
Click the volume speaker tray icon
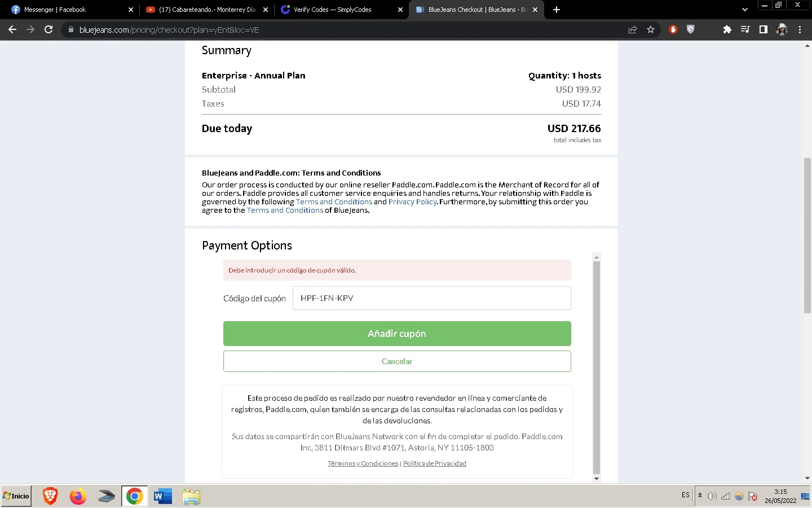pyautogui.click(x=712, y=496)
